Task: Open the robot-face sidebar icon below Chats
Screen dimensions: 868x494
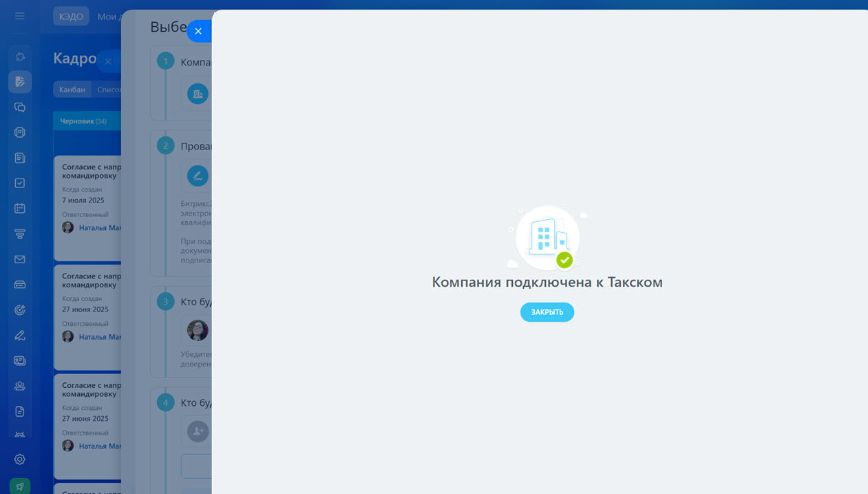Action: click(x=20, y=132)
